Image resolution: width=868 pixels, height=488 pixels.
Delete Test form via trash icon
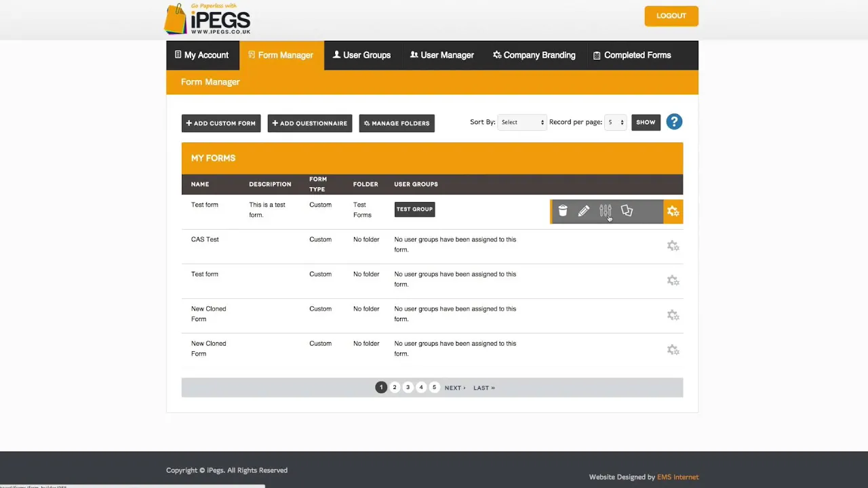coord(563,211)
